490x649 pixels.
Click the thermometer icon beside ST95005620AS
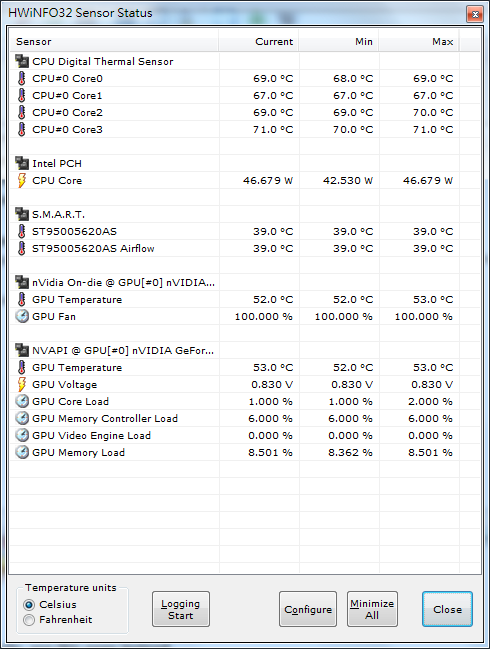pos(22,231)
